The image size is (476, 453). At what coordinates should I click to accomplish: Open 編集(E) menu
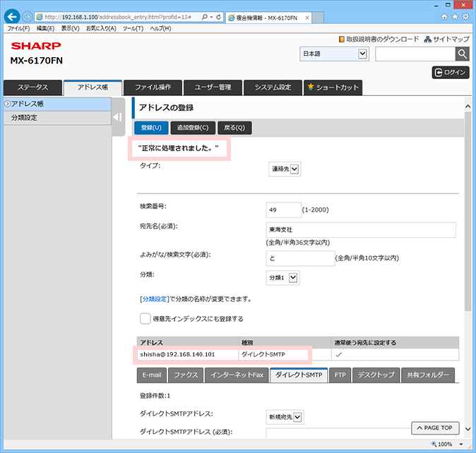45,28
